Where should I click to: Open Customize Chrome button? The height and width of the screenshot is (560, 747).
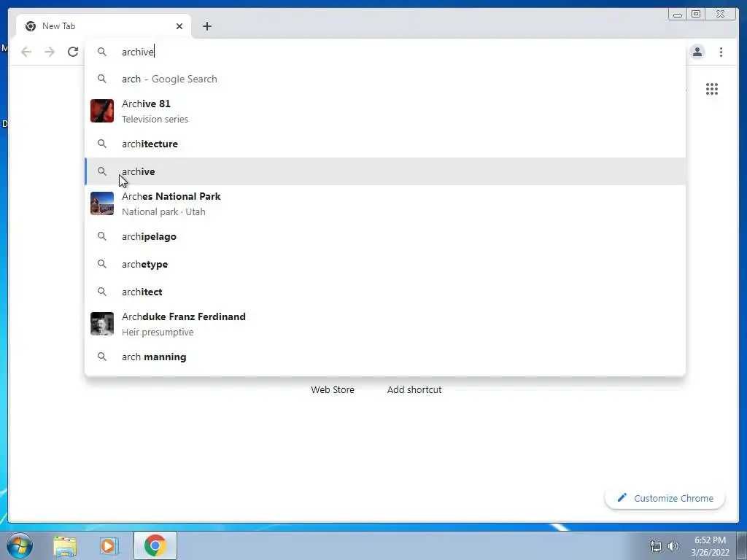(665, 498)
